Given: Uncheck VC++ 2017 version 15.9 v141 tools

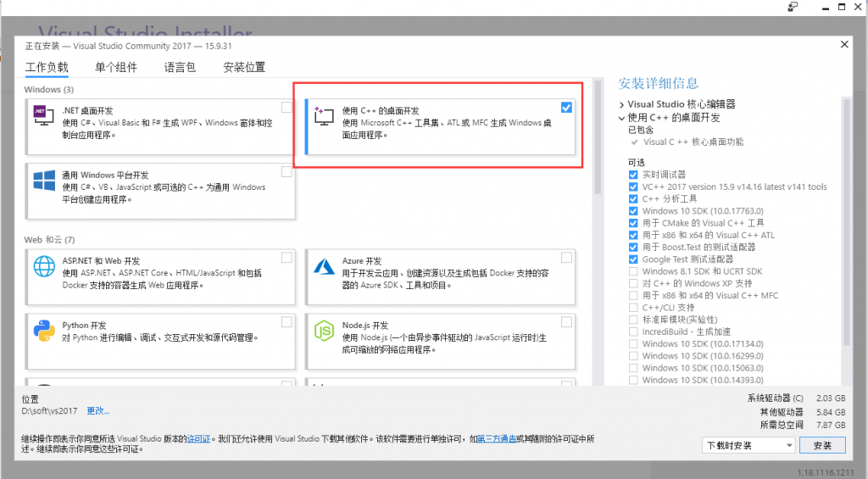Looking at the screenshot, I should 633,187.
